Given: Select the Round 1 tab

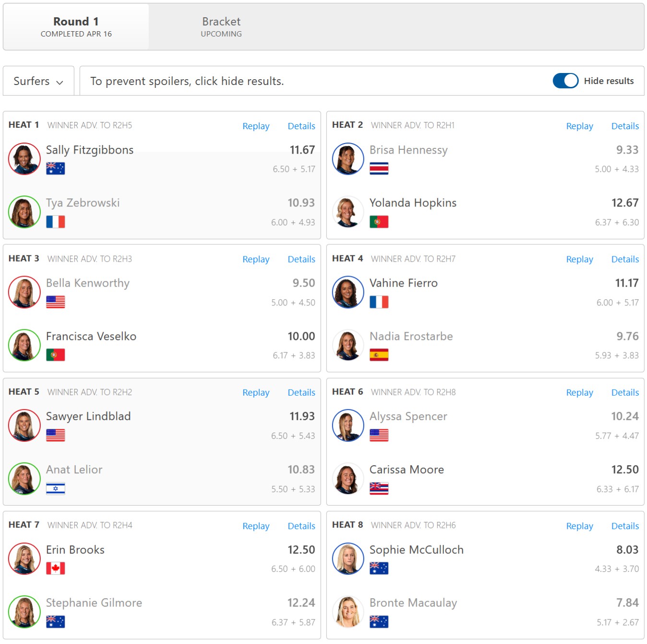Looking at the screenshot, I should click(x=76, y=27).
